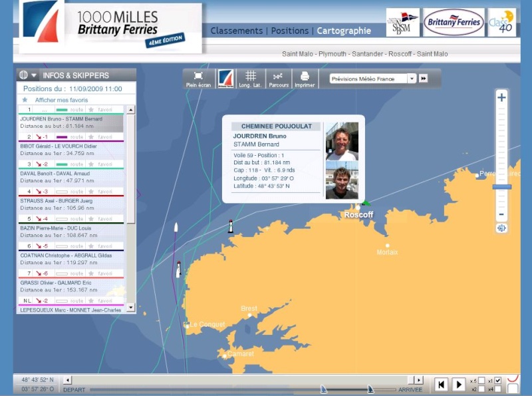
Task: Click the 1000 Milles Brittany Ferries header logo
Action: click(x=110, y=27)
